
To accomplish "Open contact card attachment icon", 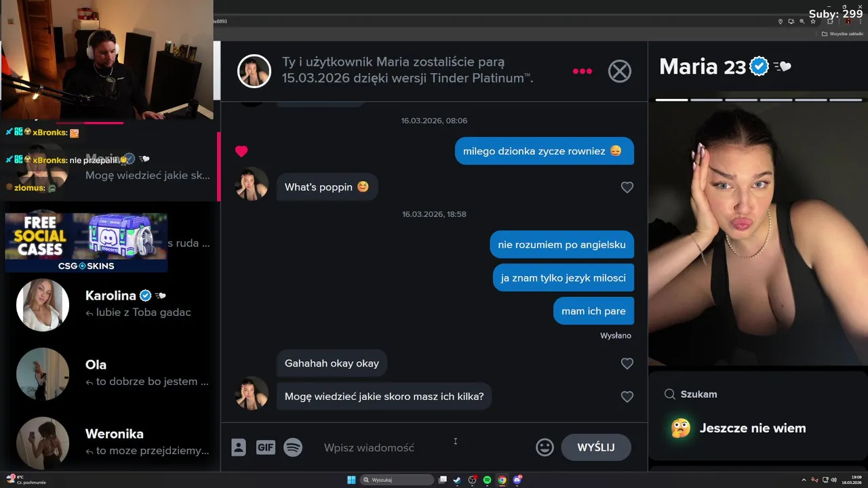I will (x=239, y=447).
